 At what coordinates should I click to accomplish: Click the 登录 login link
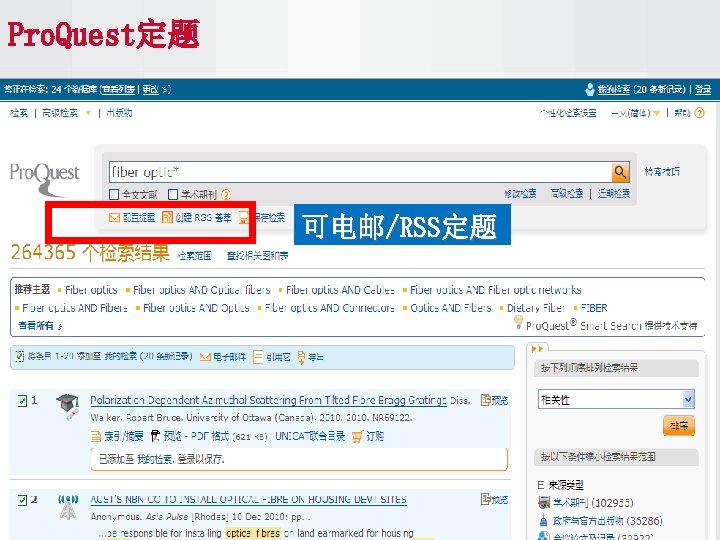(703, 89)
